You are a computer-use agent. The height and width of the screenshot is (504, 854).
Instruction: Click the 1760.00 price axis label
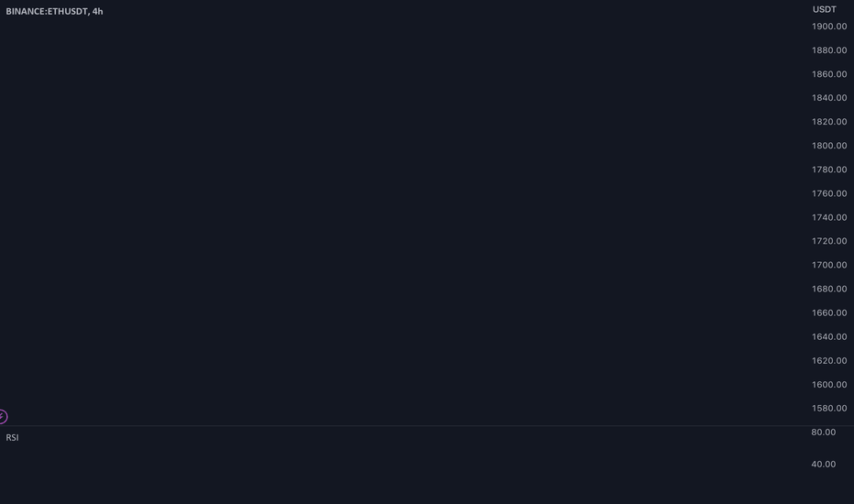tap(829, 193)
